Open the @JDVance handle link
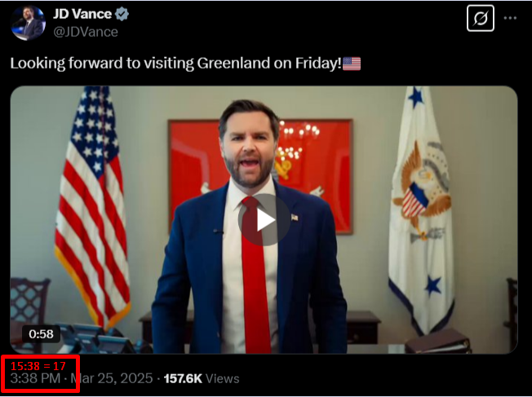The height and width of the screenshot is (397, 532). [x=86, y=32]
